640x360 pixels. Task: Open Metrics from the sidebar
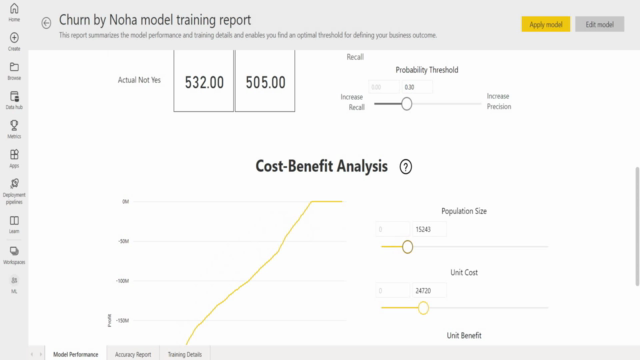[14, 129]
